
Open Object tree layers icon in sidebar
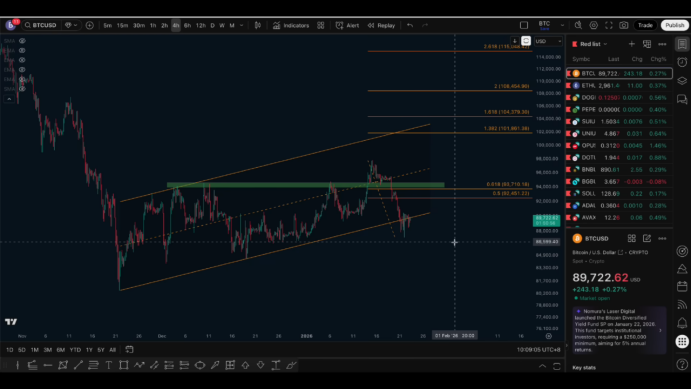coord(682,81)
